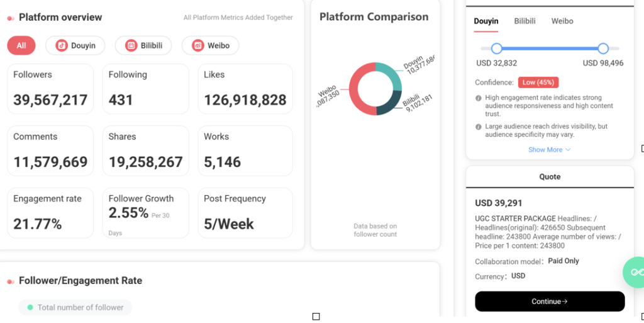Click the red marker icon beside Follower/Engagement Rate
The width and height of the screenshot is (644, 323).
(x=11, y=281)
